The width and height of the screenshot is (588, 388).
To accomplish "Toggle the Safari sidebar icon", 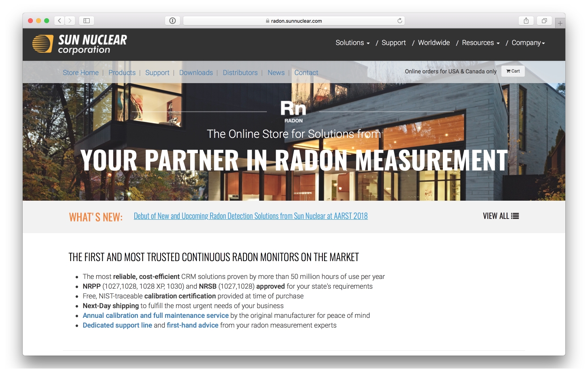I will coord(86,21).
